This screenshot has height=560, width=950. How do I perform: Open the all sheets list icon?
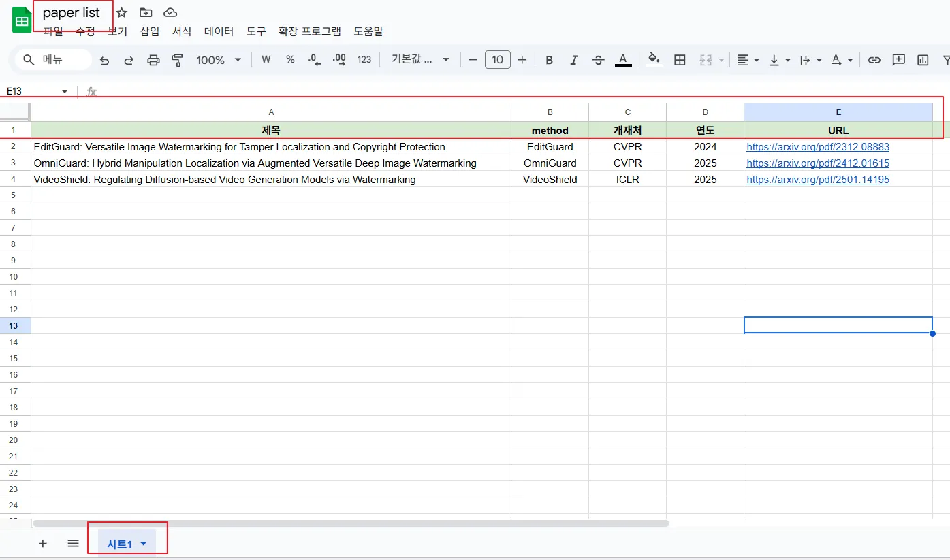tap(74, 544)
